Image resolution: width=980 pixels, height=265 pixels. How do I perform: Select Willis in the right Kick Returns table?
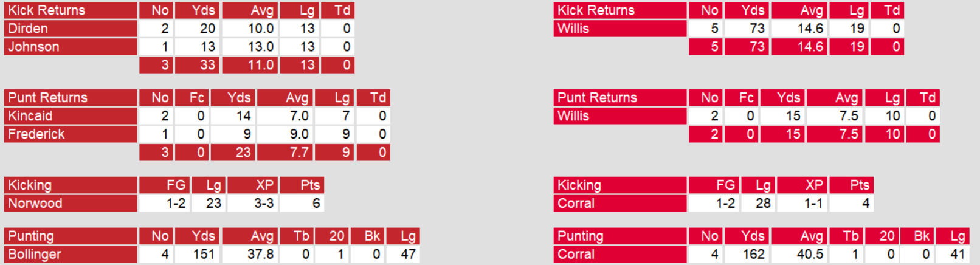pyautogui.click(x=573, y=29)
